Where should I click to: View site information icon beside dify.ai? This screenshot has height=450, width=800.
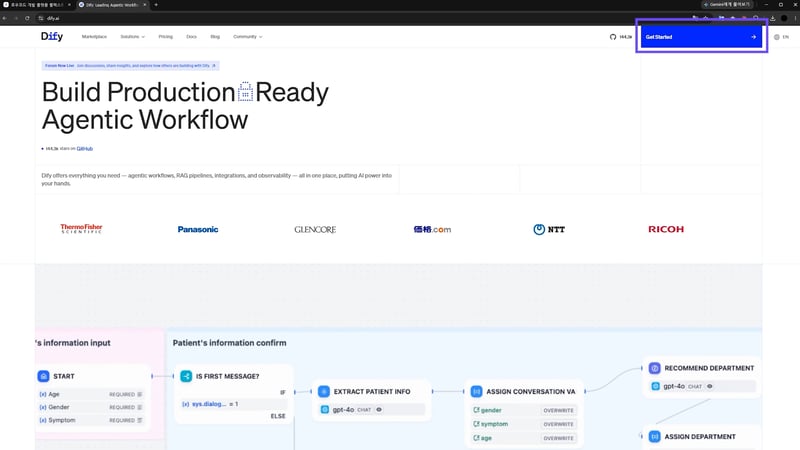pos(41,18)
